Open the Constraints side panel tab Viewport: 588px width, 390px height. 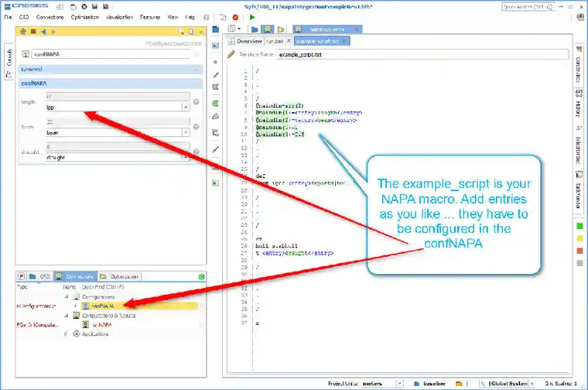[x=579, y=64]
